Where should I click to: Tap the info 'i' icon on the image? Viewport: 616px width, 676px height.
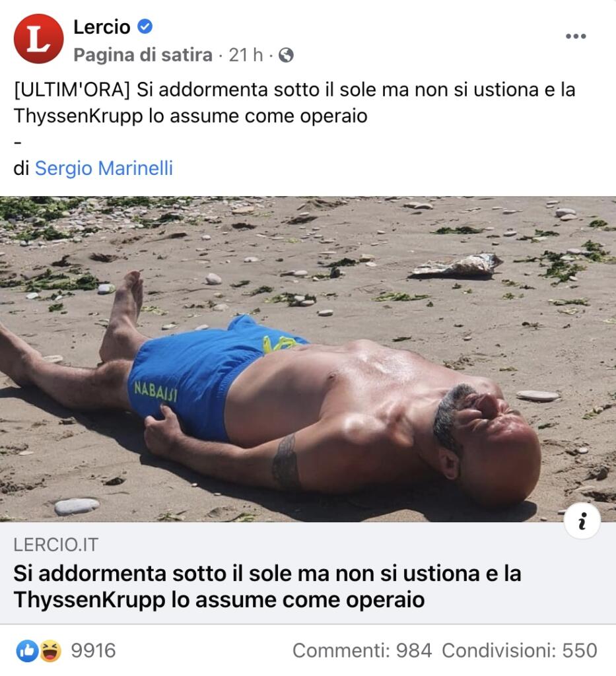(x=582, y=521)
